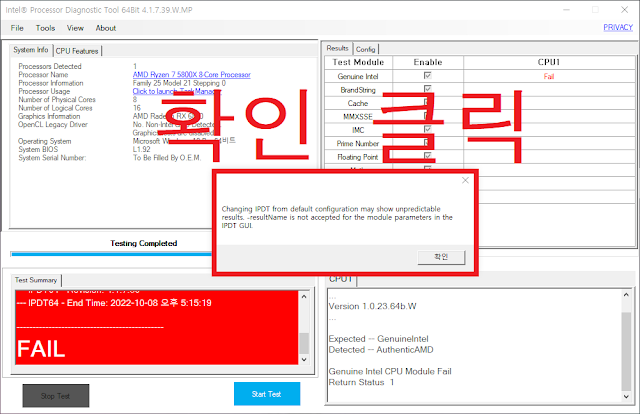The image size is (640, 414).
Task: Click the Enable column header
Action: coord(428,62)
